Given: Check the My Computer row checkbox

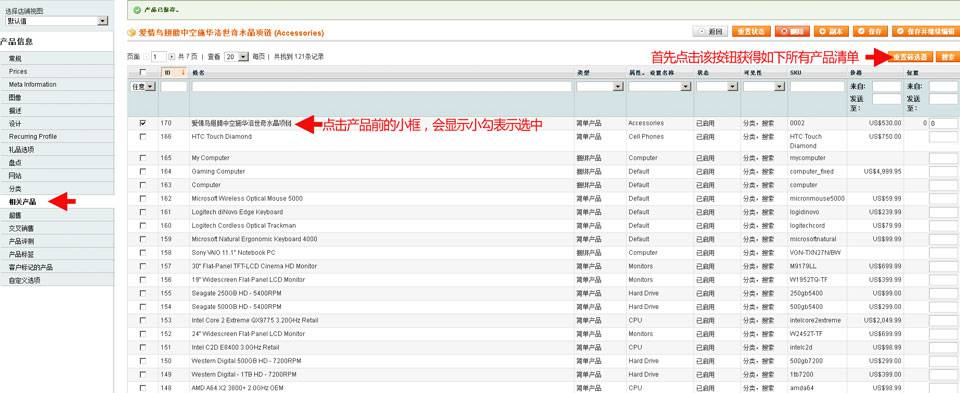Looking at the screenshot, I should coord(143,158).
